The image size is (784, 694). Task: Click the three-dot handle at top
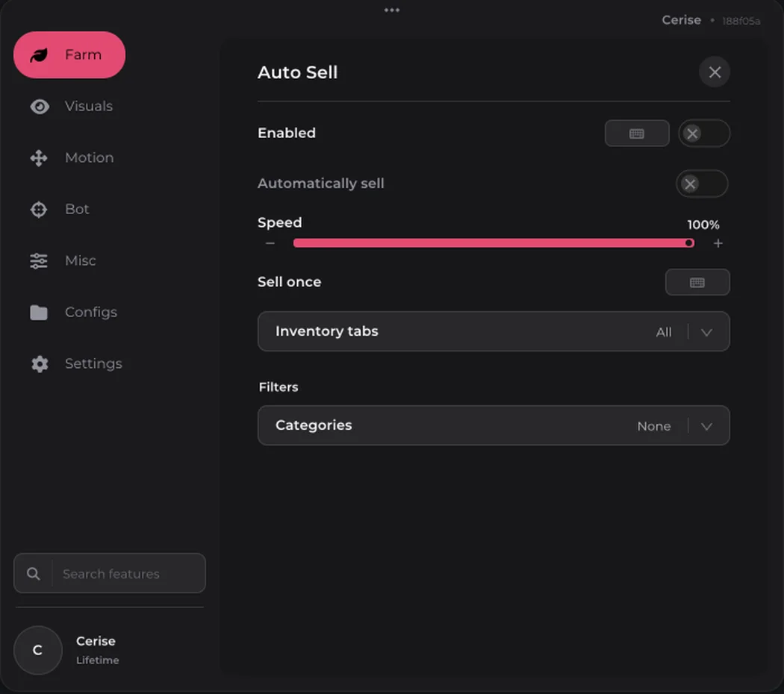(392, 10)
